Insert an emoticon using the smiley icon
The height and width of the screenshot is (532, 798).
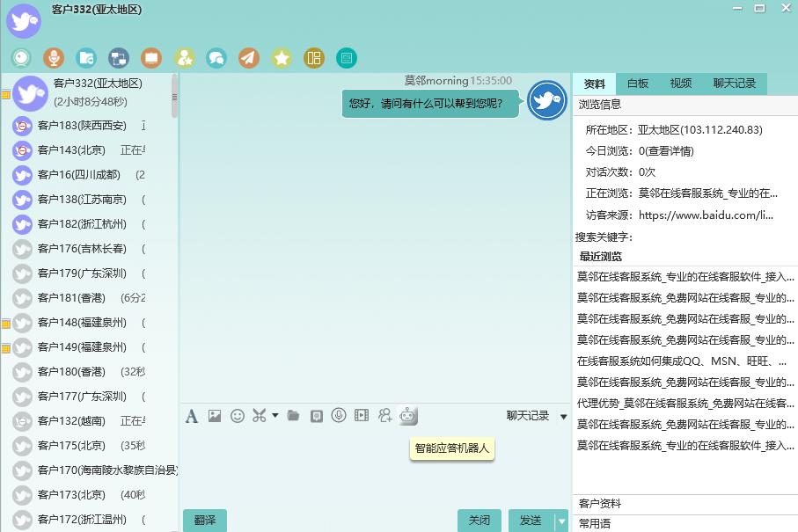coord(238,415)
